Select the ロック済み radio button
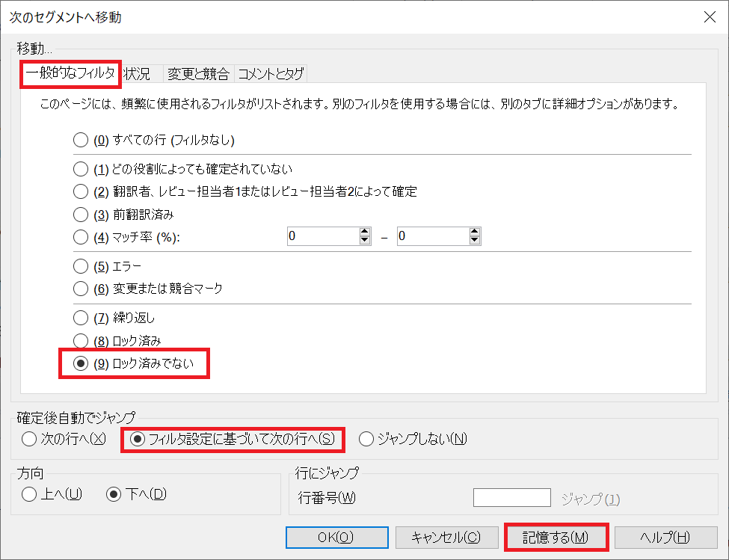 (81, 341)
